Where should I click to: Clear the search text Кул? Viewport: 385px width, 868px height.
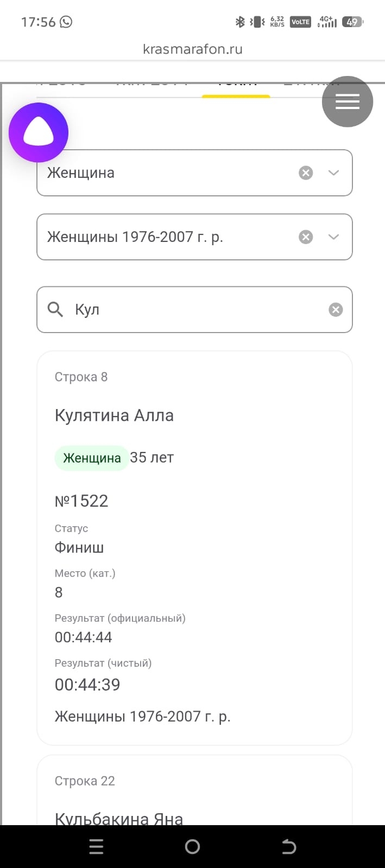click(x=336, y=309)
